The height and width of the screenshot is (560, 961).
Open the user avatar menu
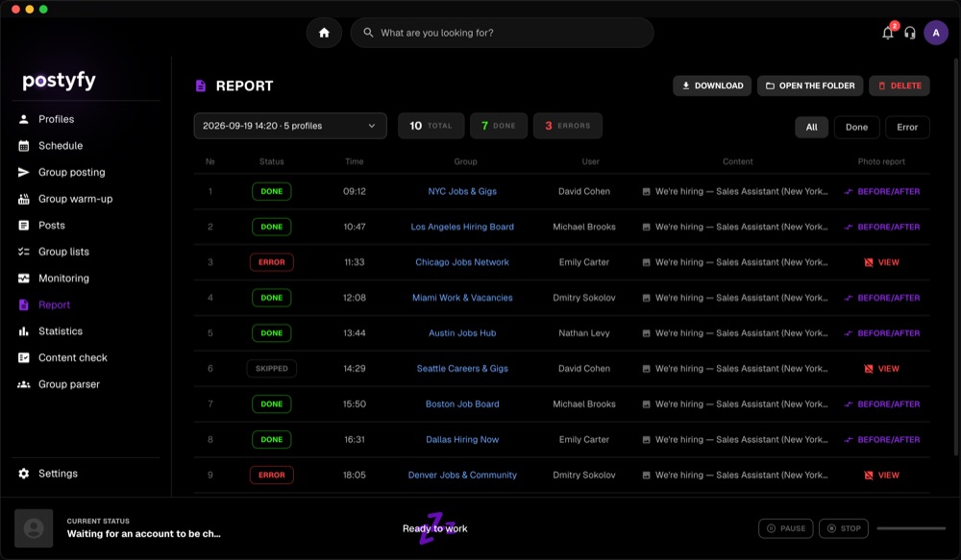point(936,33)
